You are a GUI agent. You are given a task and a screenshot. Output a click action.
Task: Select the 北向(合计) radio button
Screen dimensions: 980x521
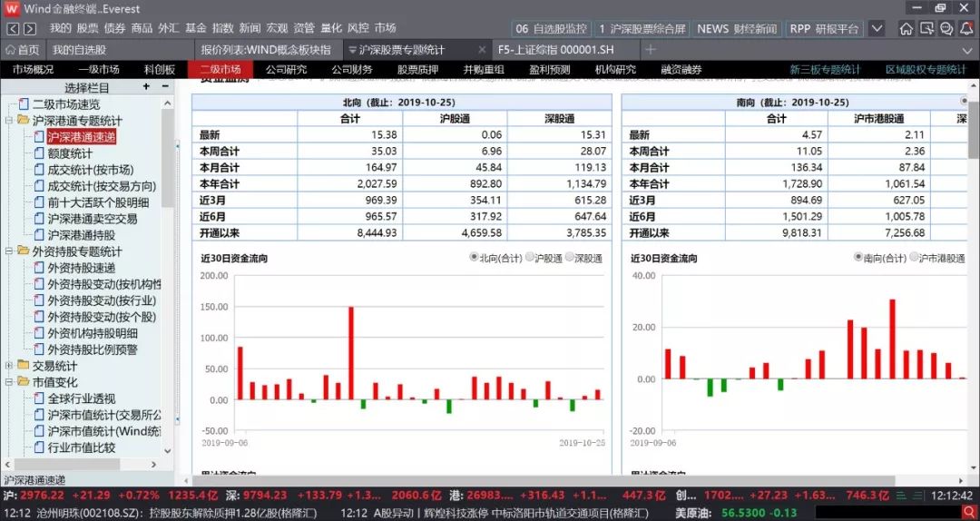coord(474,258)
